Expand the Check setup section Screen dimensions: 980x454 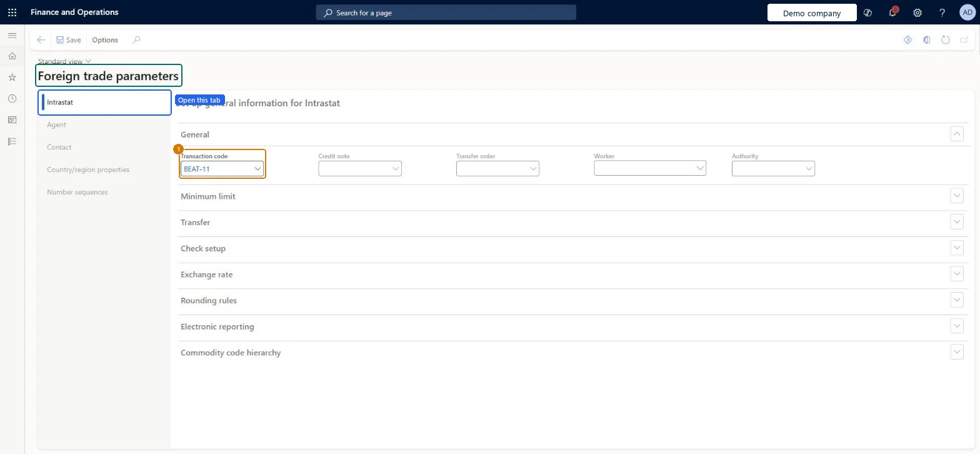pyautogui.click(x=957, y=248)
